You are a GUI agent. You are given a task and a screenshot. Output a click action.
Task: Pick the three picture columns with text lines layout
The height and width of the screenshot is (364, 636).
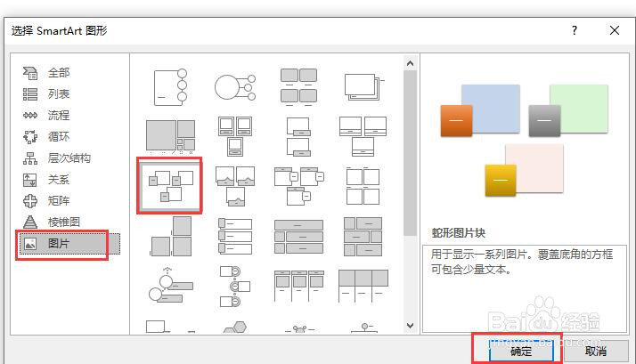point(299,286)
